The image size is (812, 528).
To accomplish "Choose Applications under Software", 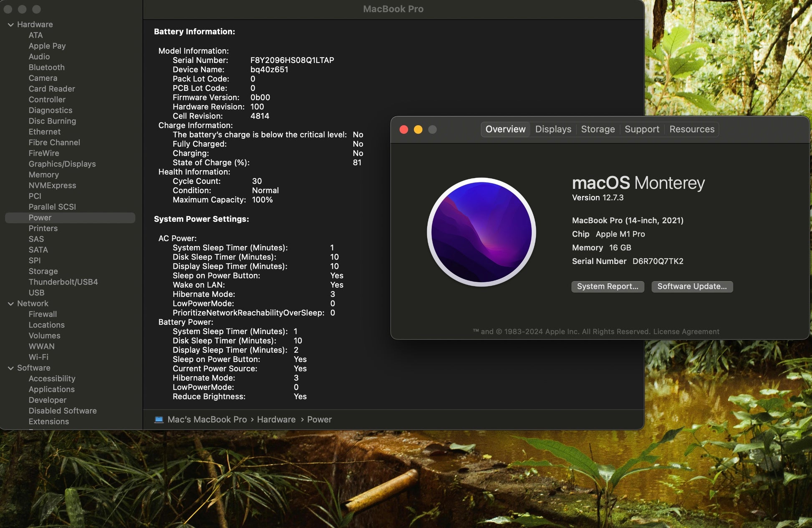I will 51,389.
